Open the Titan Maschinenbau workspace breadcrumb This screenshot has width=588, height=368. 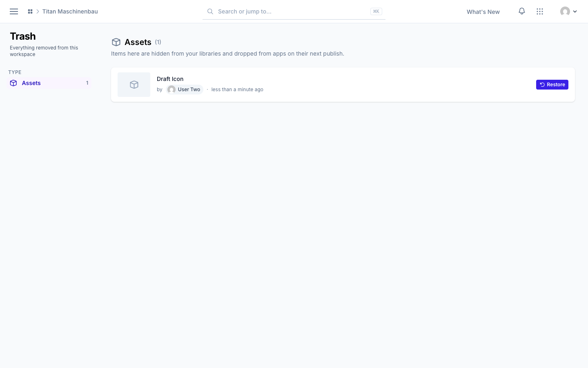70,11
